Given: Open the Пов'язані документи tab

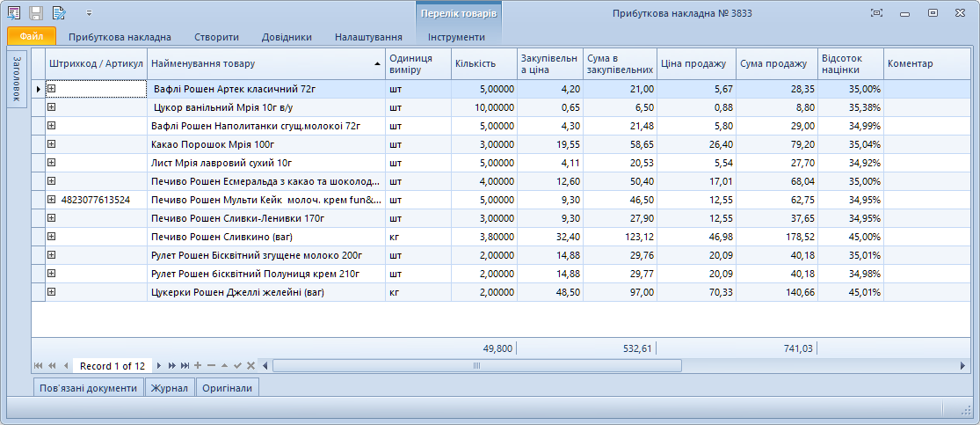Looking at the screenshot, I should coord(88,388).
